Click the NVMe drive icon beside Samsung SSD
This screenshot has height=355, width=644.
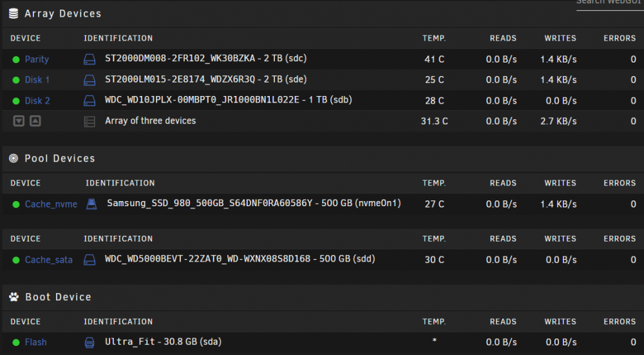tap(91, 204)
